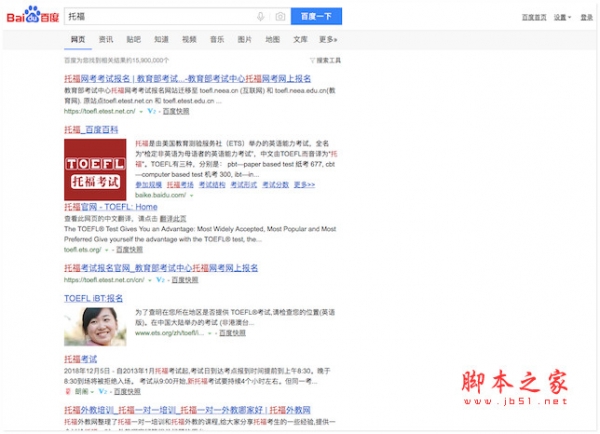The image size is (600, 434).
Task: Switch to the 地图 tab
Action: coord(272,39)
